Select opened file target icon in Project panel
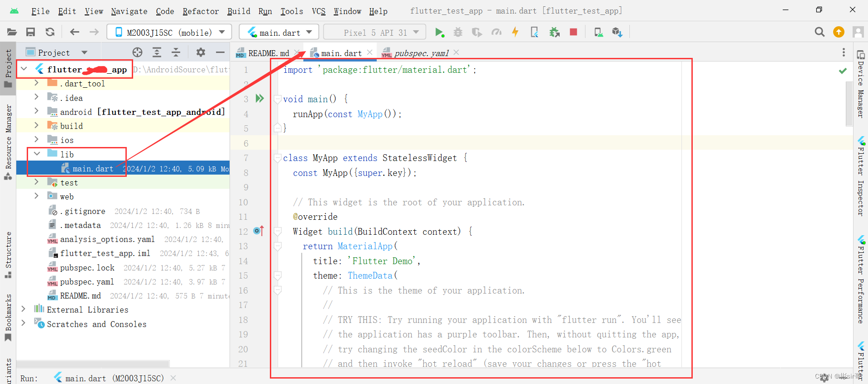This screenshot has width=868, height=384. [137, 52]
